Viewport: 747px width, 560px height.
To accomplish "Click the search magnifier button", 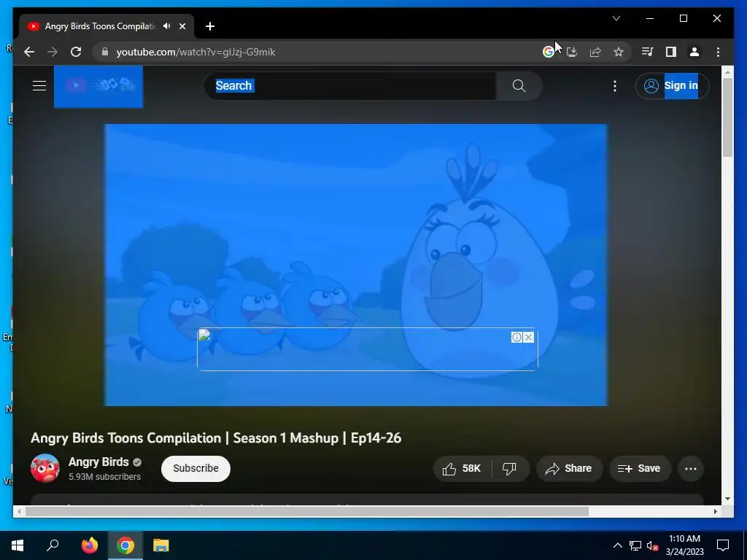I will [x=519, y=86].
